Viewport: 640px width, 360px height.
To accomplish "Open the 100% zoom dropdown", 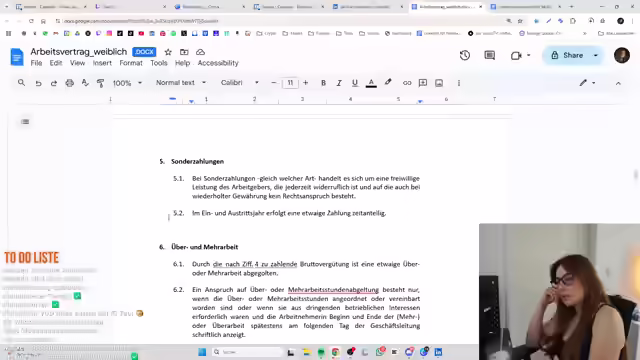I will 127,83.
